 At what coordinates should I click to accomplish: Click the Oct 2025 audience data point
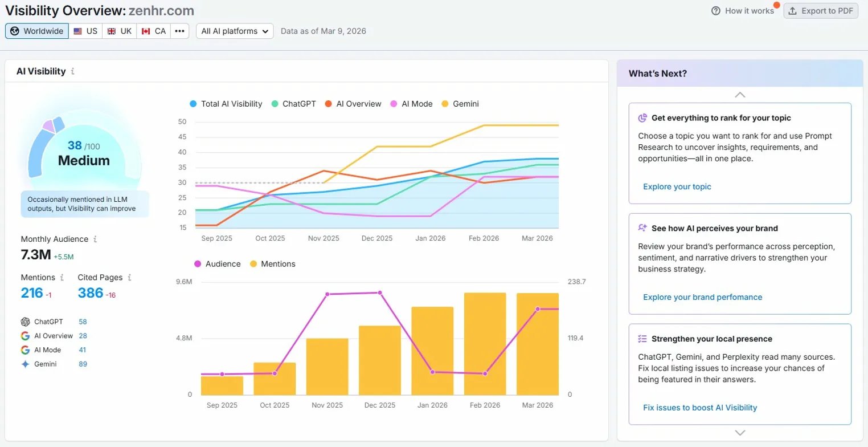click(x=275, y=373)
